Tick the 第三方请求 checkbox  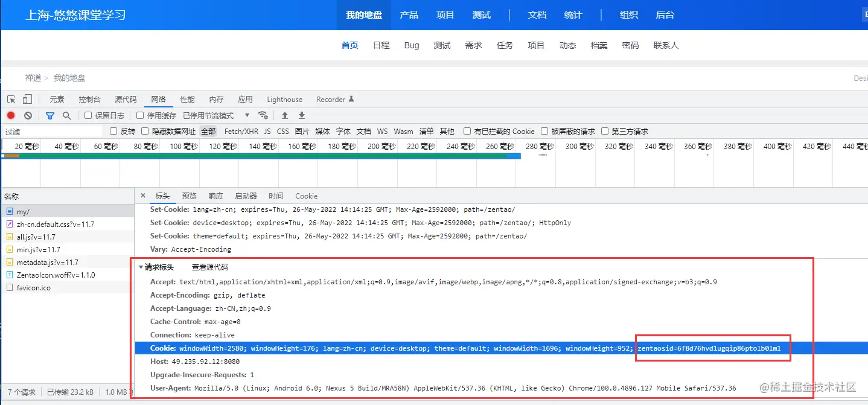point(605,131)
